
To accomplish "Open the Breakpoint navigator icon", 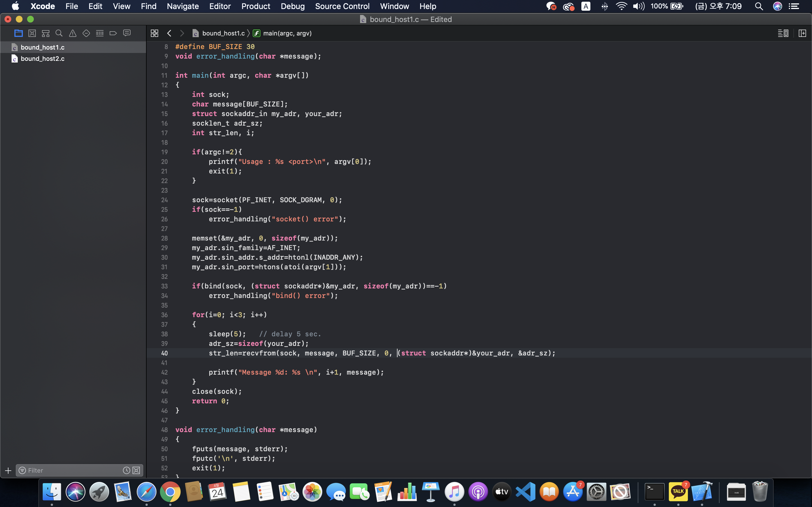I will 113,33.
